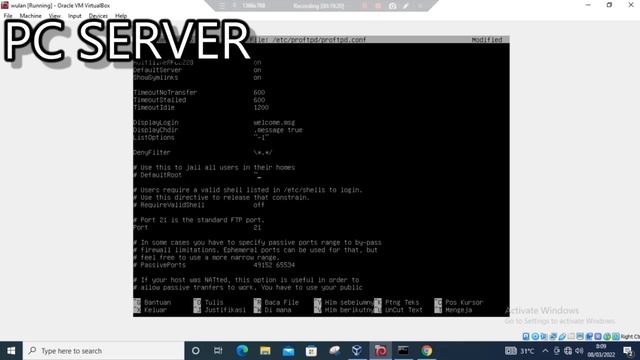Click the hard disk activity status icon
Image resolution: width=640 pixels, height=360 pixels.
[x=526, y=336]
